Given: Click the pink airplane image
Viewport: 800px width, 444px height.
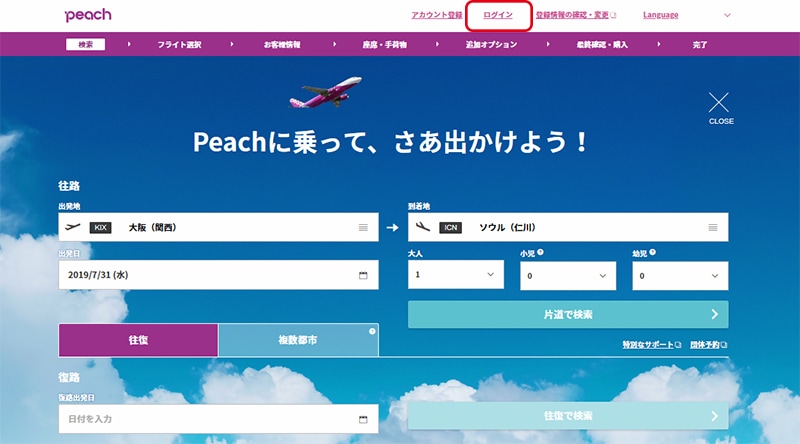Looking at the screenshot, I should pyautogui.click(x=326, y=92).
